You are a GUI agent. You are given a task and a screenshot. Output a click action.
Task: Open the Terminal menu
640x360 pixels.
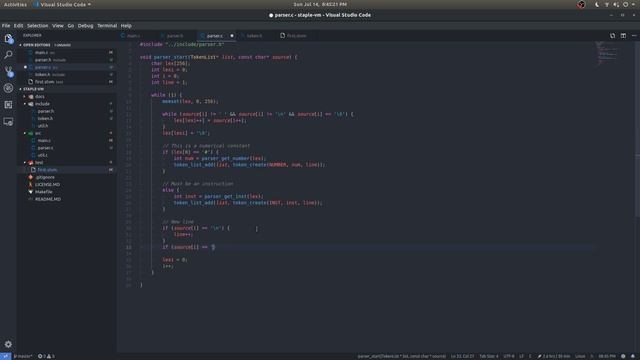(107, 26)
